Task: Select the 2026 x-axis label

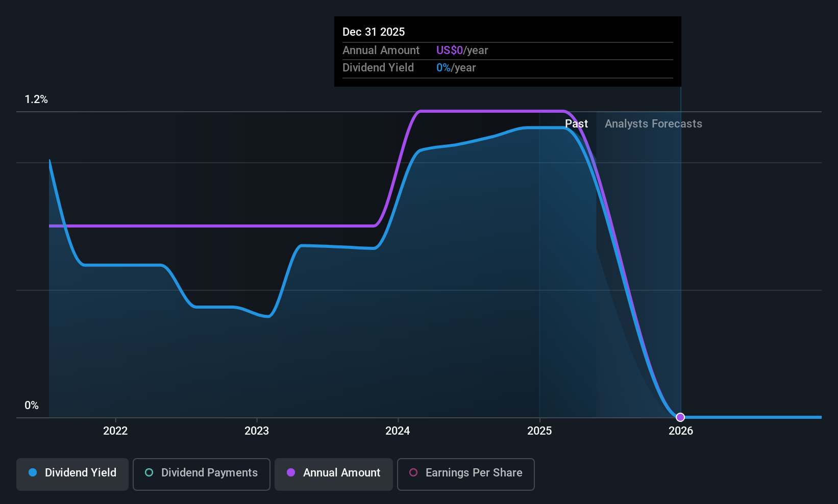Action: (681, 431)
